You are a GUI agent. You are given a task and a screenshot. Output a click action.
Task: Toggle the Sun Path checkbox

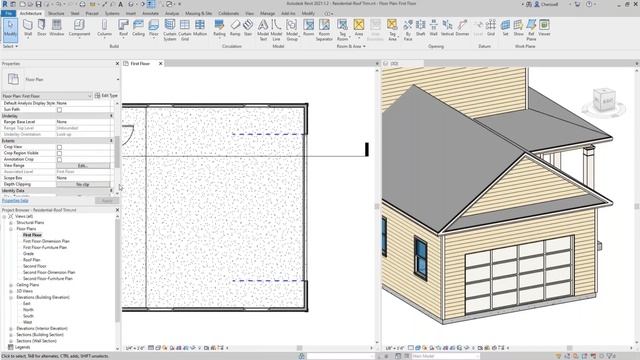pos(59,110)
